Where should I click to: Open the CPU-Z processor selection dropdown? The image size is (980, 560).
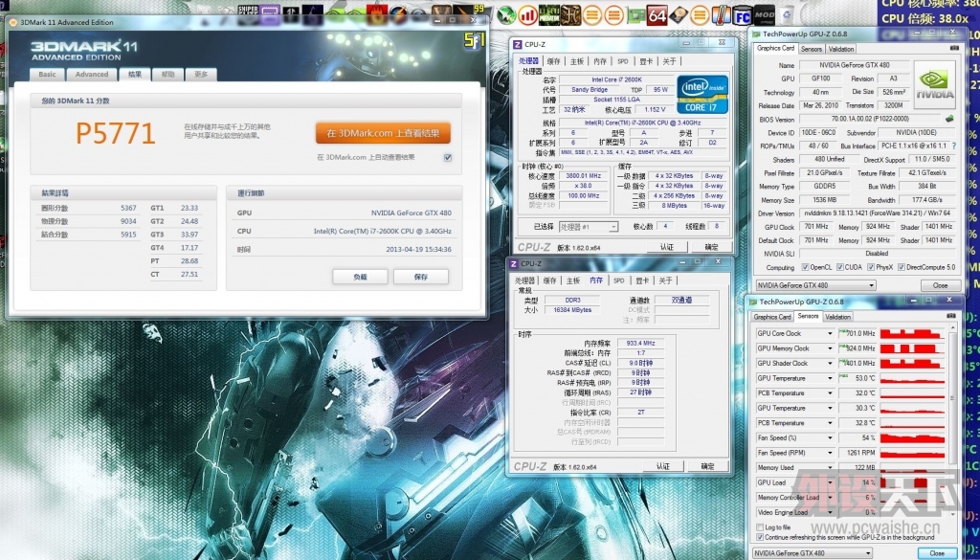(x=589, y=227)
